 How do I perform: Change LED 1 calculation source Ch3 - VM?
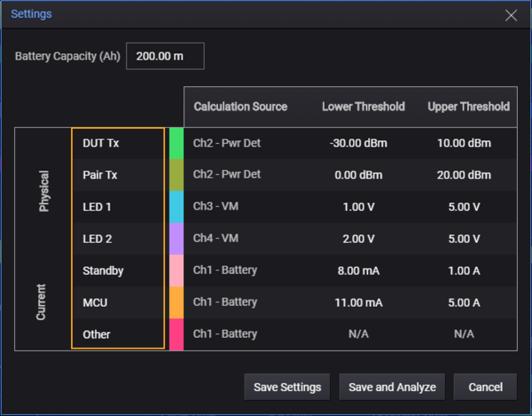click(218, 207)
